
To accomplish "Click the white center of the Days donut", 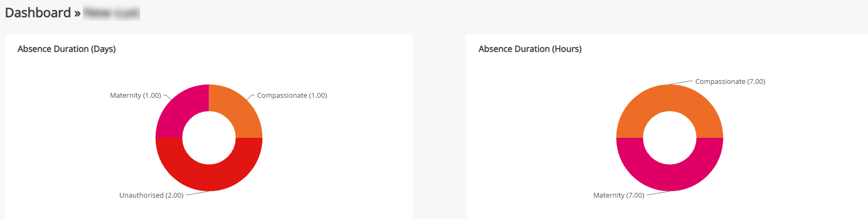I will tap(209, 138).
